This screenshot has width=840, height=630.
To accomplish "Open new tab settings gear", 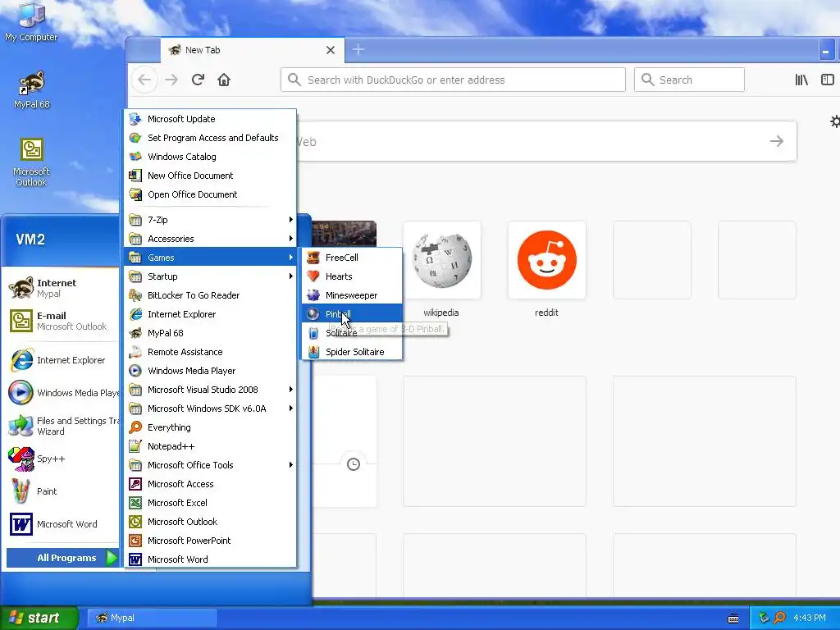I will tap(834, 121).
